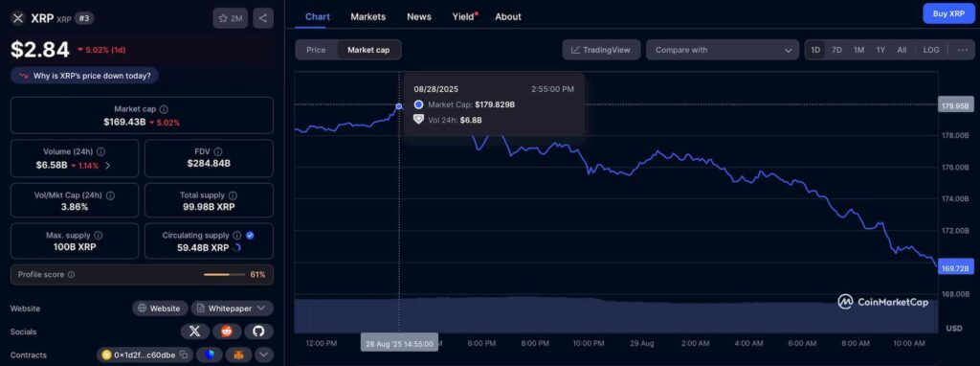Switch chart to Price view
Image resolution: width=980 pixels, height=366 pixels.
tap(316, 50)
